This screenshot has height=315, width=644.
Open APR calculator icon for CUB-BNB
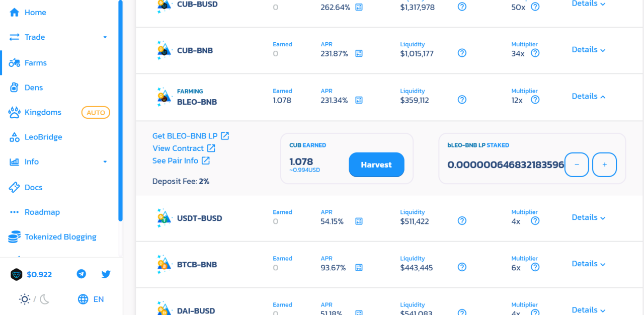(359, 53)
